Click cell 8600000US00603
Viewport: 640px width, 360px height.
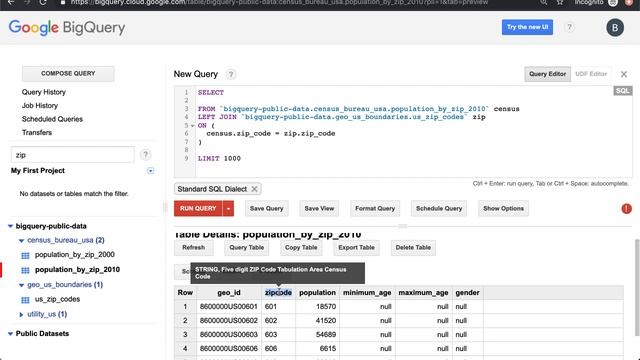pyautogui.click(x=229, y=335)
